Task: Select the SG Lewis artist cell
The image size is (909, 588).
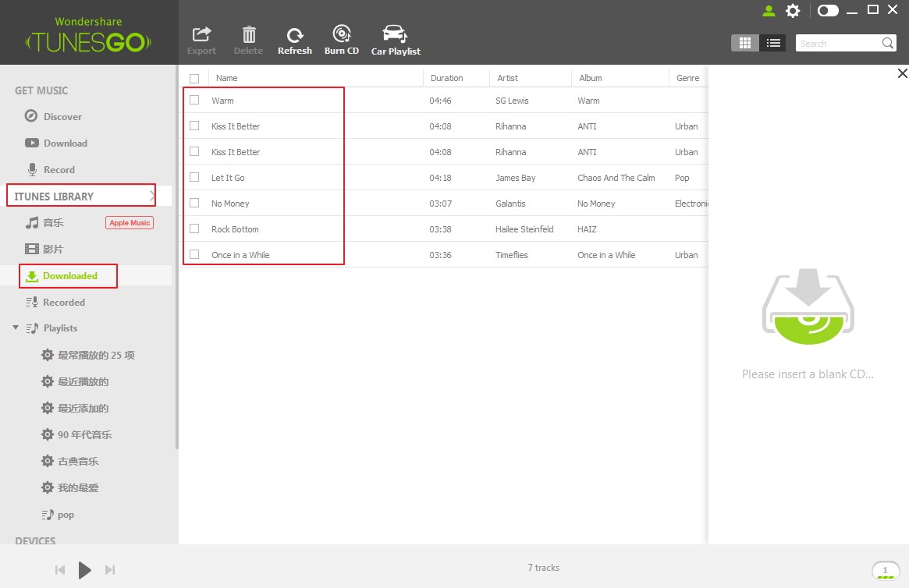Action: click(x=512, y=101)
